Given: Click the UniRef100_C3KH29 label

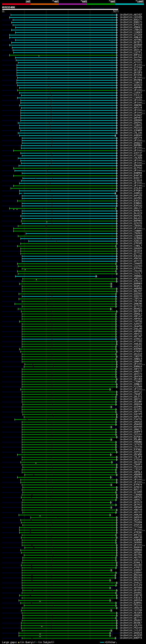Looking at the screenshot, I should click(131, 98).
